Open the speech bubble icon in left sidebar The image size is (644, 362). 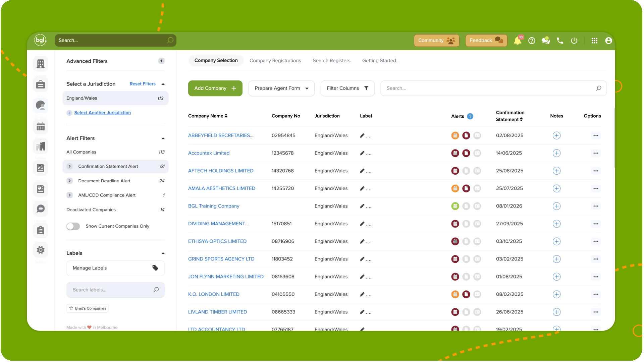(x=41, y=209)
